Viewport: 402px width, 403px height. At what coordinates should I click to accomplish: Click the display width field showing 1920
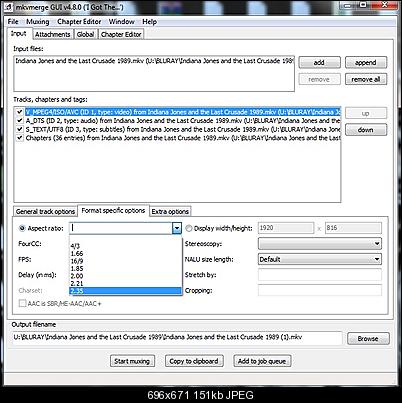pyautogui.click(x=286, y=228)
